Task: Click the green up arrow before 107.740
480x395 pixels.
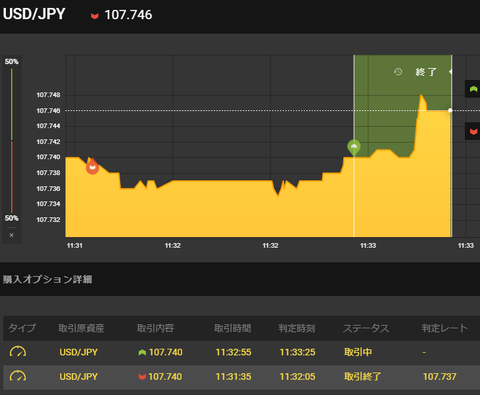Action: tap(142, 352)
